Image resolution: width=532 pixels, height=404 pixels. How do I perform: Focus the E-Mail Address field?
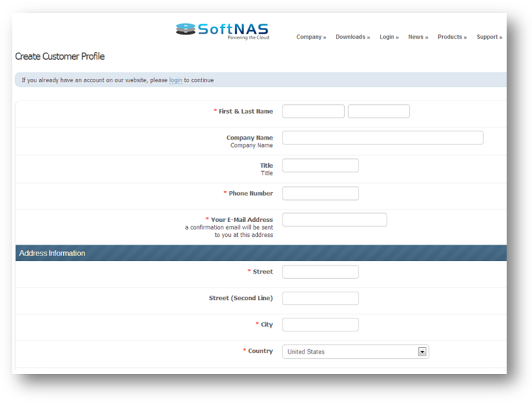coord(335,220)
